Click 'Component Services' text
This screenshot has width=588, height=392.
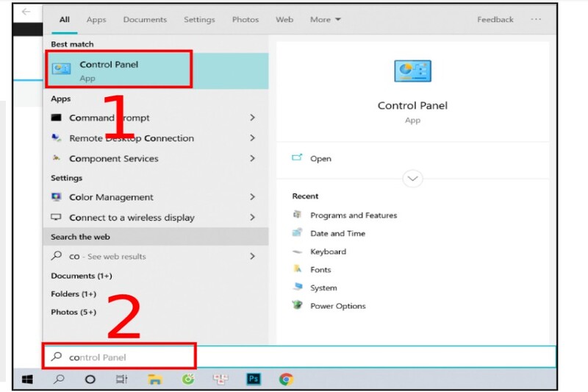(114, 158)
